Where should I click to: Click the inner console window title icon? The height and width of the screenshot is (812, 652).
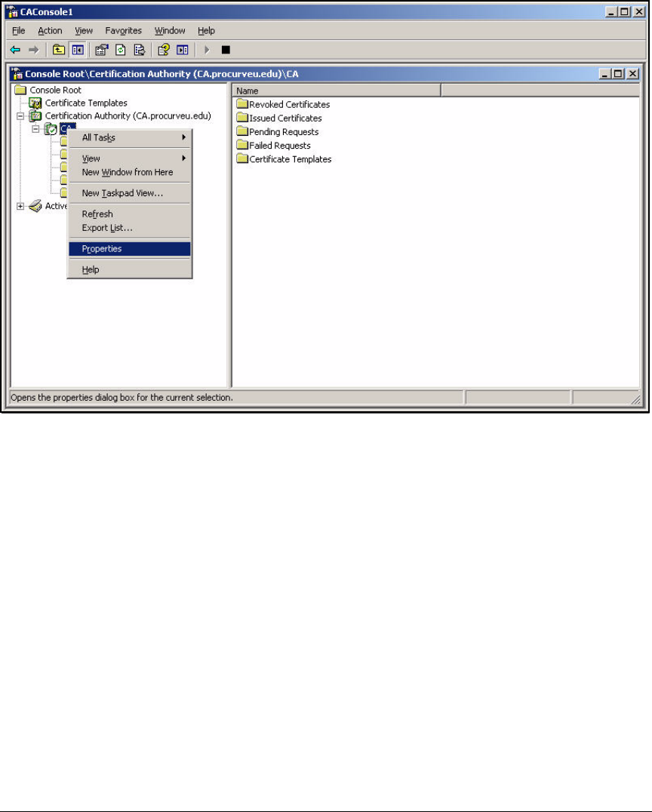point(17,73)
